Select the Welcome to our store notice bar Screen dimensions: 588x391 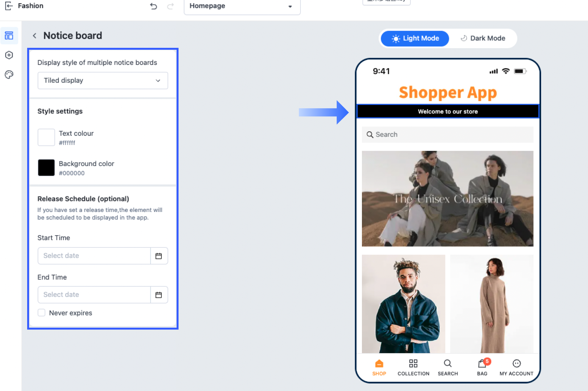point(448,111)
